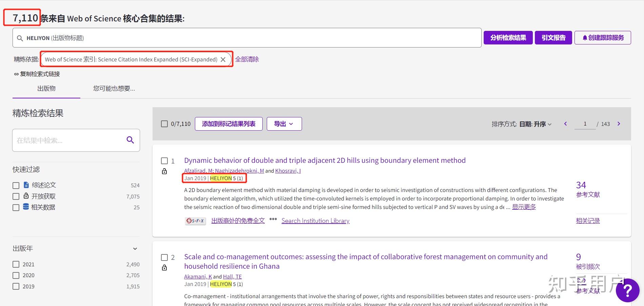The height and width of the screenshot is (306, 644).
Task: Open the Dynamic behavior of double and triple hills article
Action: (x=325, y=160)
